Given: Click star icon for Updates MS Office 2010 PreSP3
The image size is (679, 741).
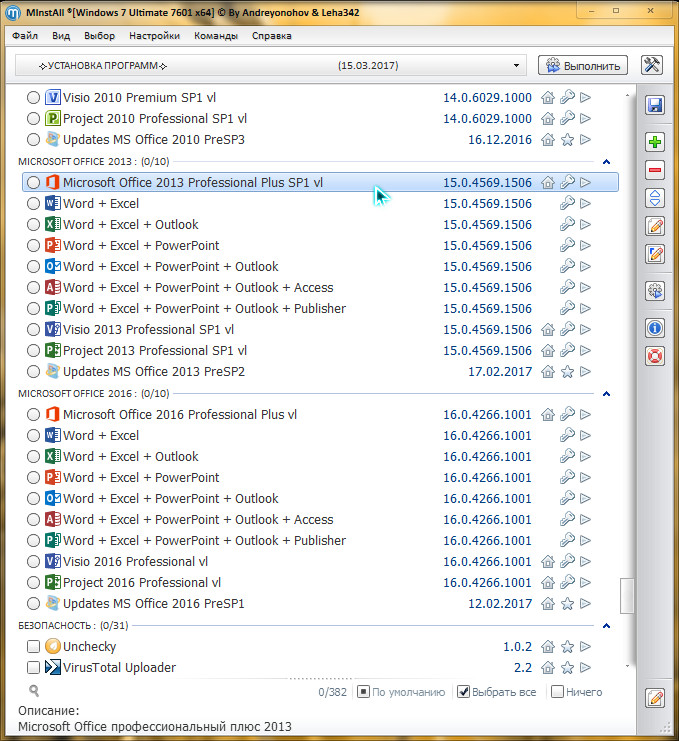Looking at the screenshot, I should 567,139.
